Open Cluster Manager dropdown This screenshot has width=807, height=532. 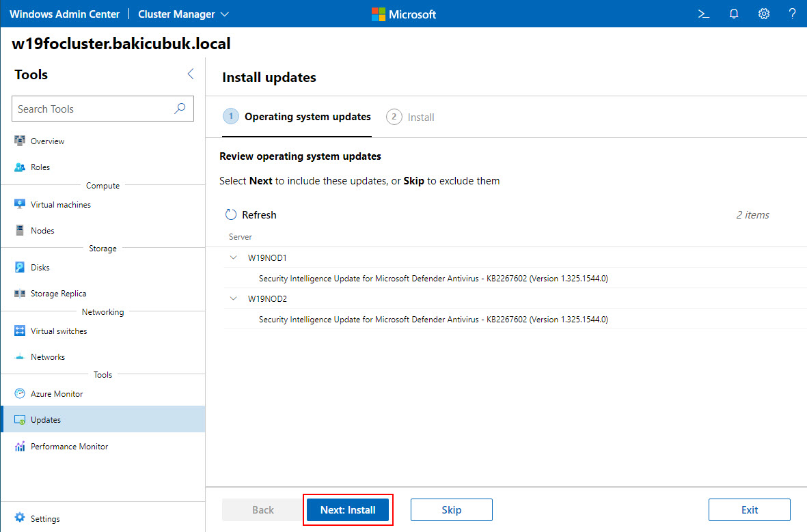183,14
